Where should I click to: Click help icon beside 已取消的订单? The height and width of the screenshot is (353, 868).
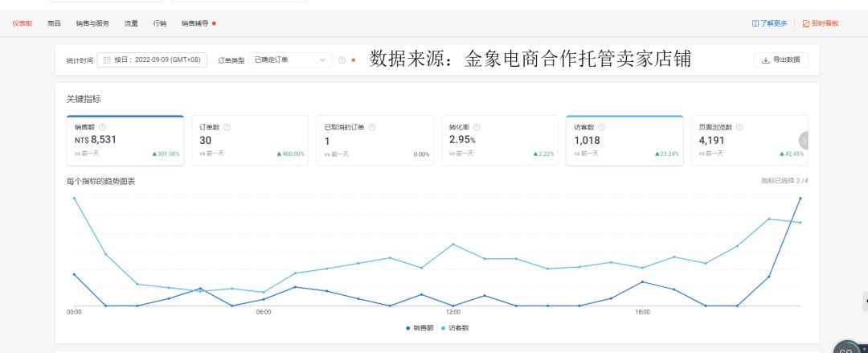(371, 127)
